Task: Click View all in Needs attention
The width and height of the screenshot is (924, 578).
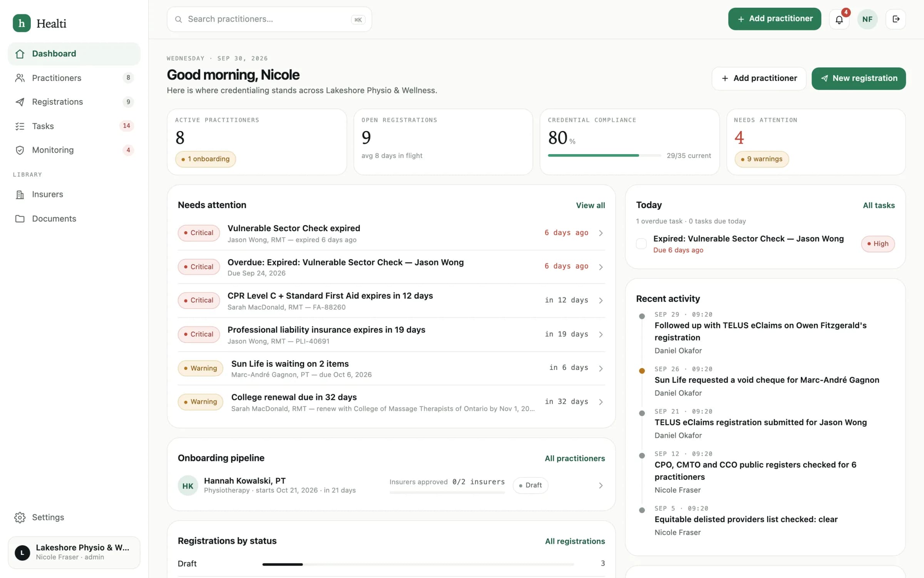Action: 590,205
